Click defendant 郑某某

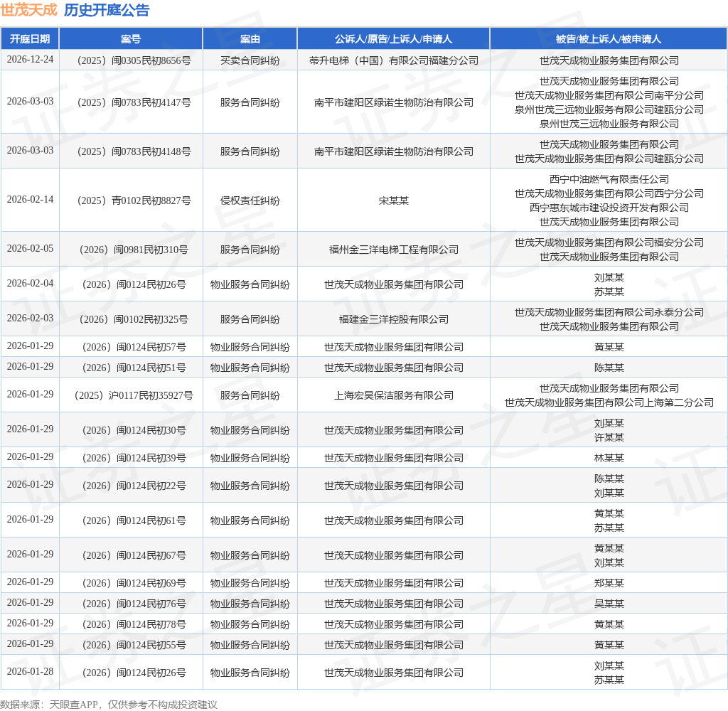(609, 583)
